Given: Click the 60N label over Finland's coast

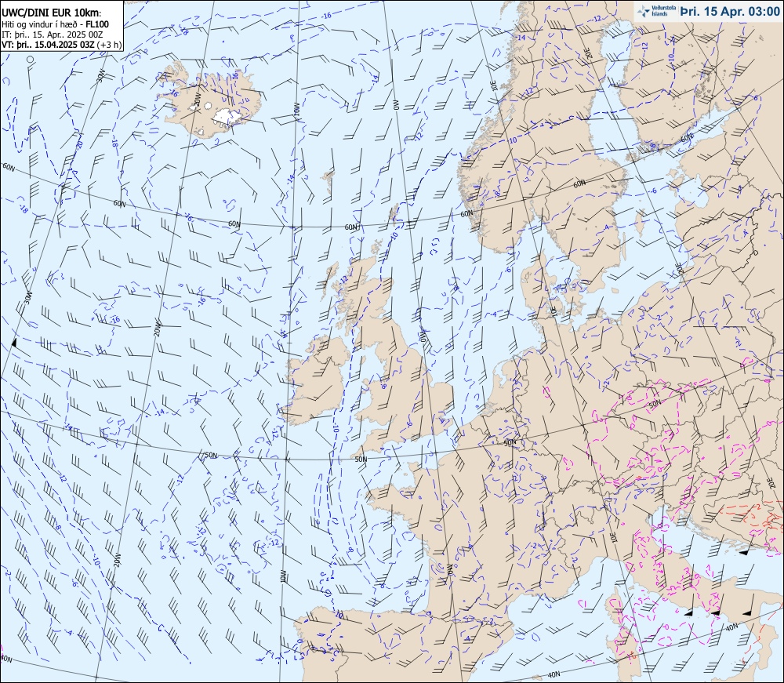Looking at the screenshot, I should coord(687,137).
